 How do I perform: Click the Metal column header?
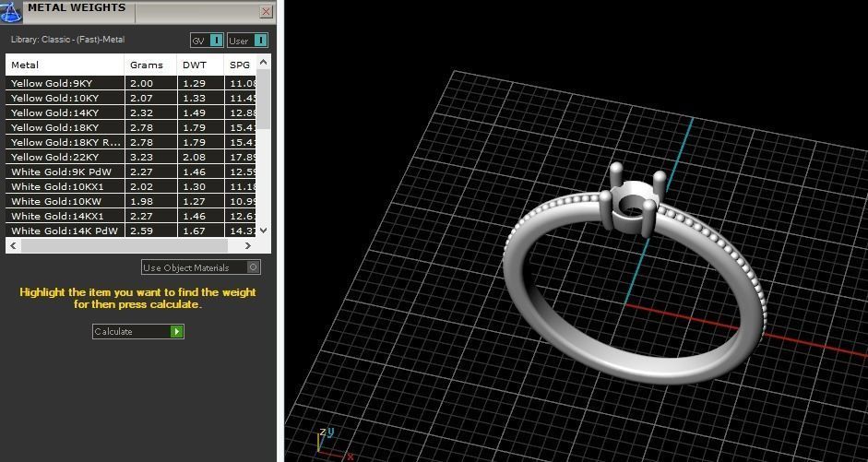pos(65,65)
